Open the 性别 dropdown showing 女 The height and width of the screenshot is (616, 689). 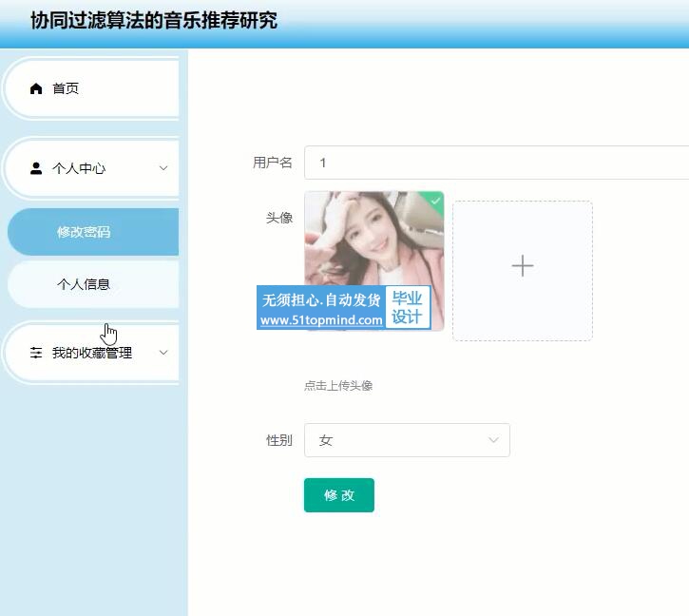[x=407, y=440]
